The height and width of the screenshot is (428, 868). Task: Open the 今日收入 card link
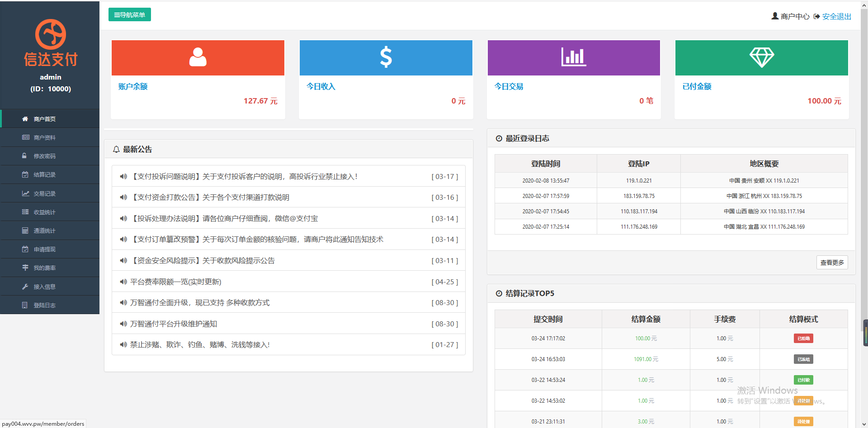321,86
